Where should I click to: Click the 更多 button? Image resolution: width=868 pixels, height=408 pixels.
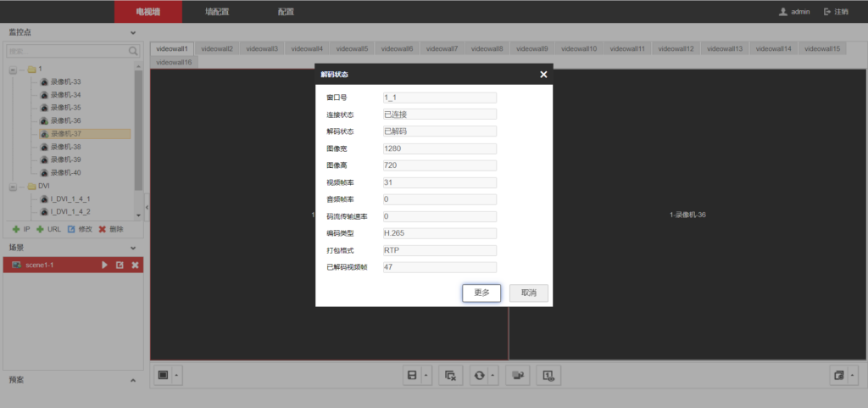tap(481, 293)
